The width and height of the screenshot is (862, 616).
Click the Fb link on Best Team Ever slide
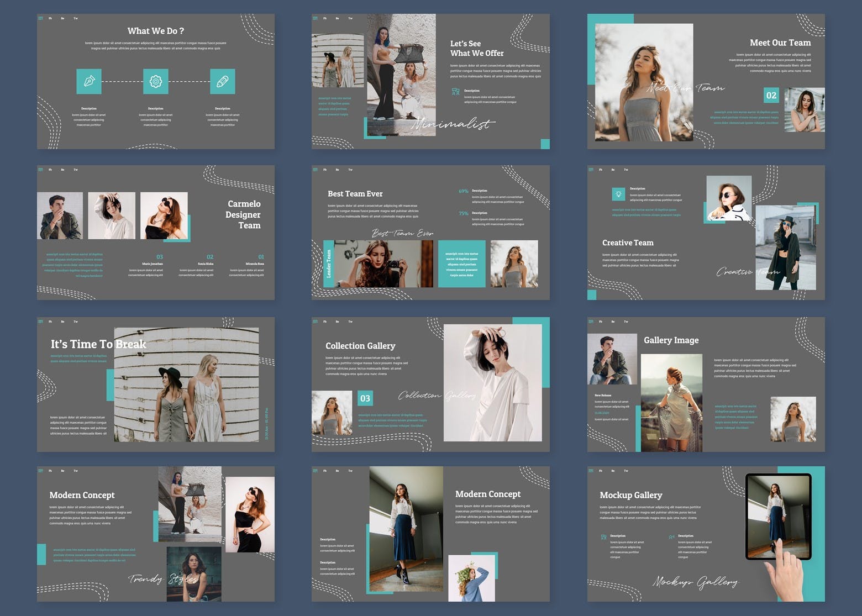click(x=325, y=170)
